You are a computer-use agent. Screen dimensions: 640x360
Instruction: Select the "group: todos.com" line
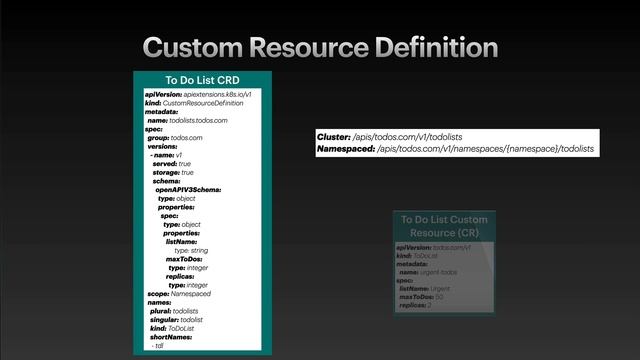click(x=175, y=138)
